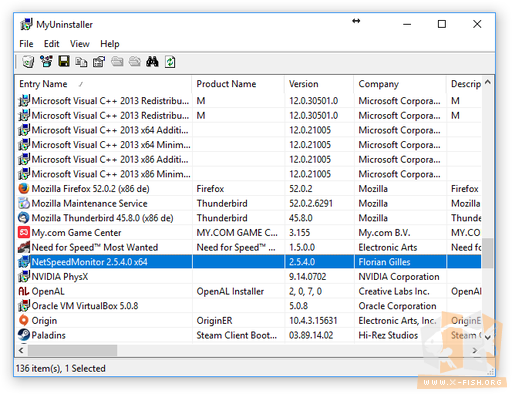The height and width of the screenshot is (394, 512).
Task: Select the Oracle VM VirtualBox 5.0.8 entry
Action: (85, 306)
